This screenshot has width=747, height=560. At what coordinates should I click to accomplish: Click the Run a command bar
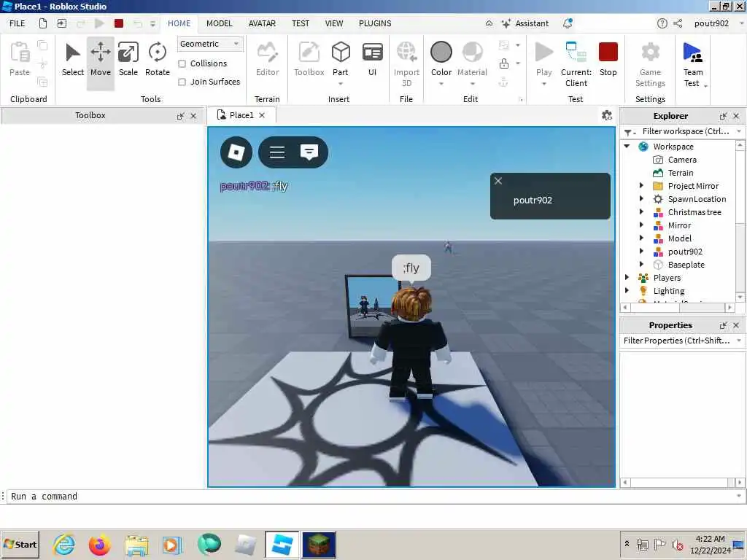[x=371, y=496]
